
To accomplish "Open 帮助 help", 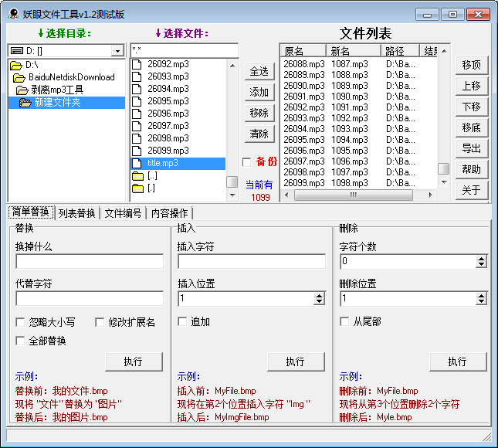I will pos(472,170).
